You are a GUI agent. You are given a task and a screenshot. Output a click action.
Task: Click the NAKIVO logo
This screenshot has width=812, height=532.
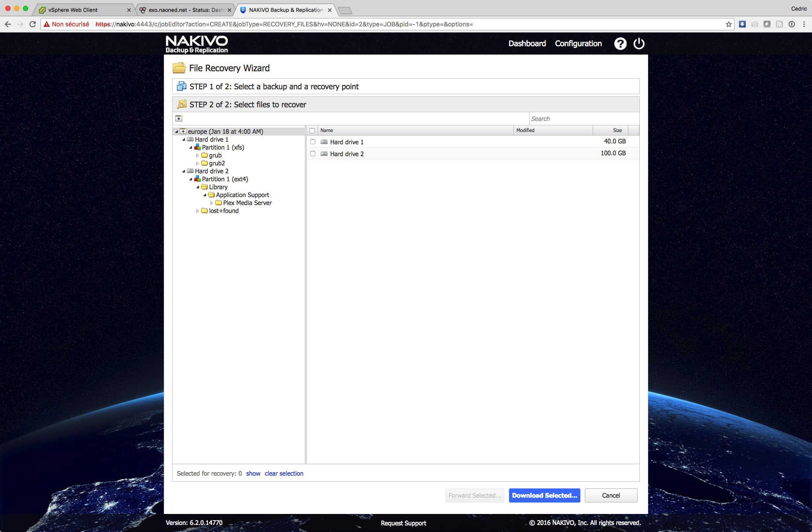196,44
